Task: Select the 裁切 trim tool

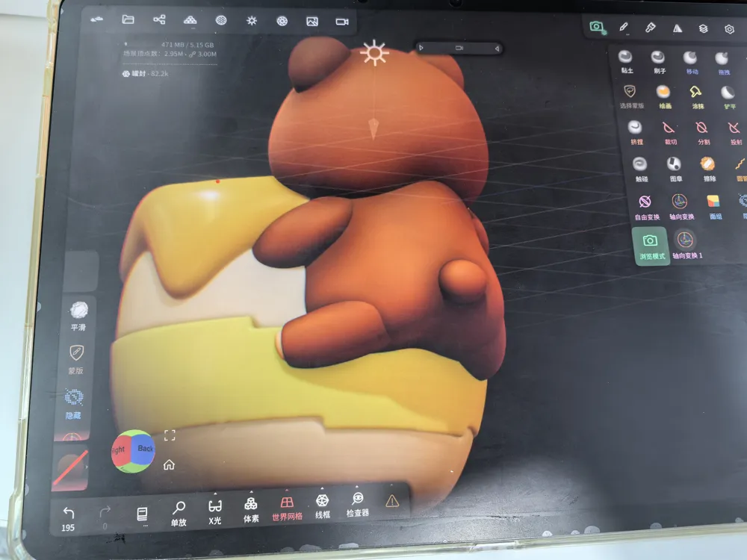Action: 669,133
